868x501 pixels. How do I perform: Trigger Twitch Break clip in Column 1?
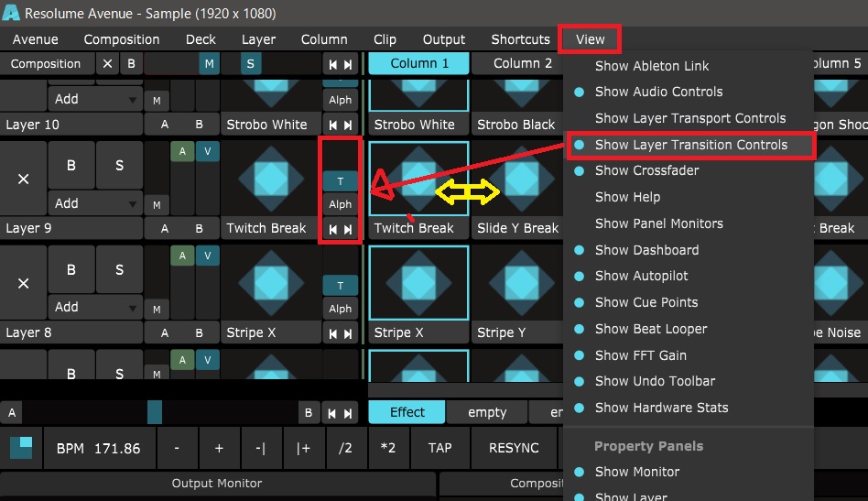pyautogui.click(x=419, y=179)
